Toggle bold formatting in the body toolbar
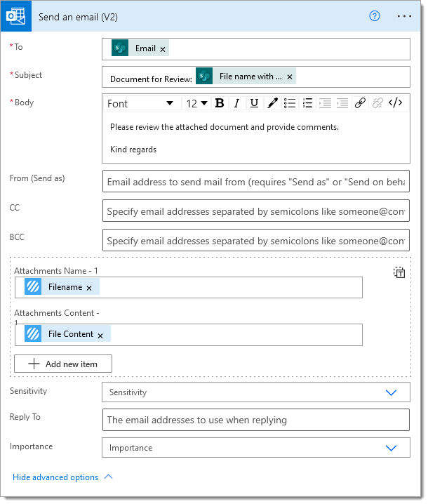This screenshot has height=504, width=428. coord(220,103)
